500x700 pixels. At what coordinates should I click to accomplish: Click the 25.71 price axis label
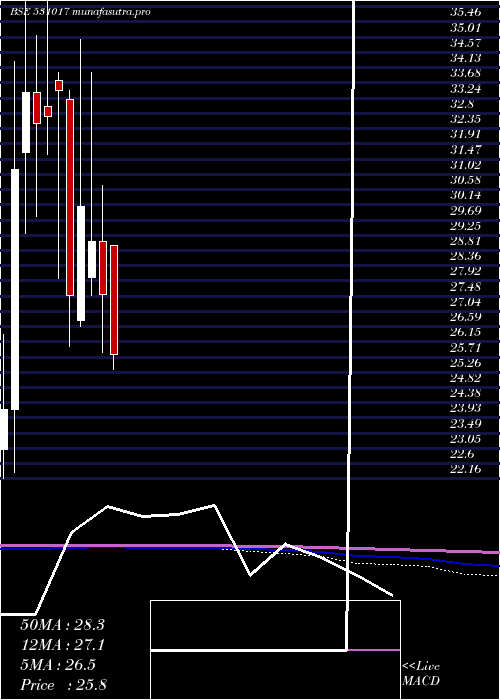coord(465,348)
